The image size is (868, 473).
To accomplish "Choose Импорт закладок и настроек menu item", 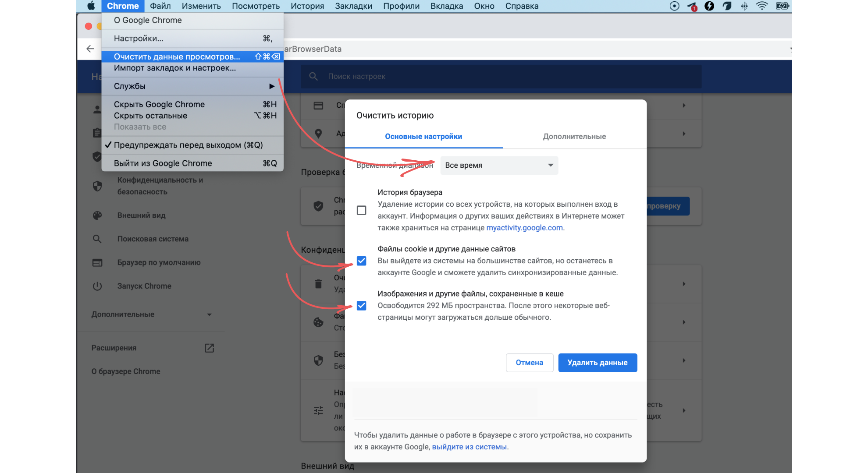I will [192, 68].
